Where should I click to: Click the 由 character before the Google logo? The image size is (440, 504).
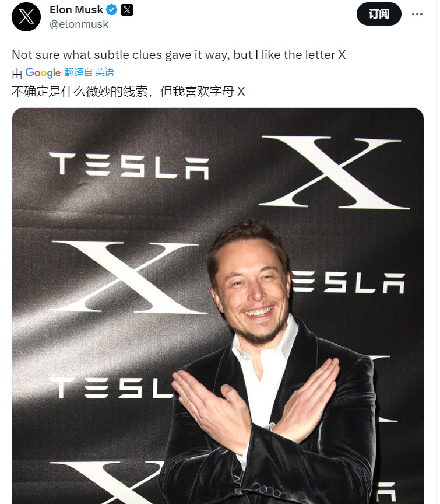click(x=17, y=73)
